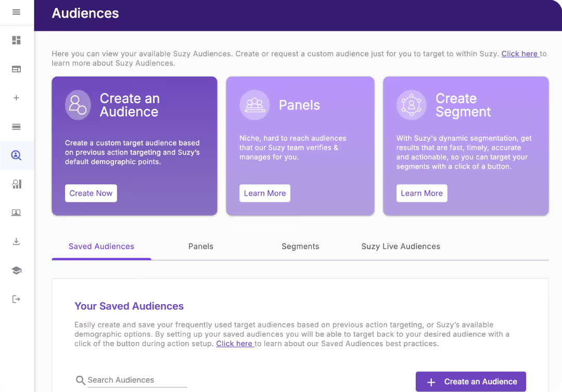The height and width of the screenshot is (392, 562).
Task: Select the list icon in the sidebar
Action: [x=16, y=127]
